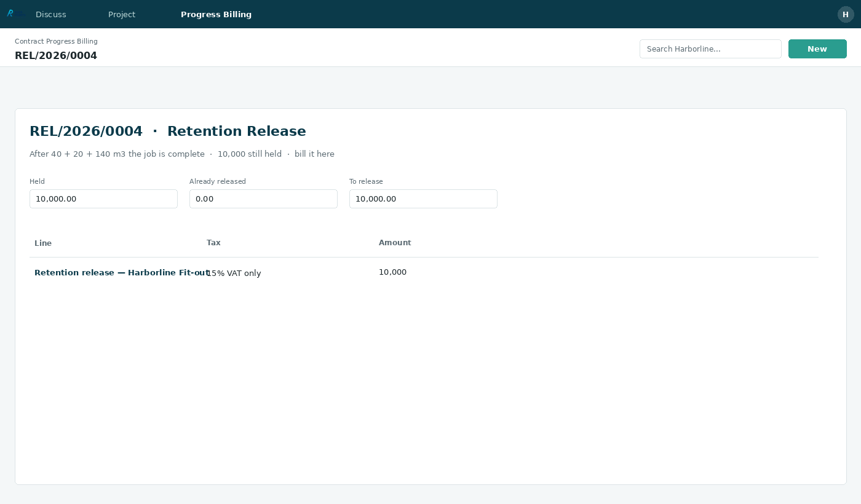The height and width of the screenshot is (504, 861).
Task: Click the To release label
Action: pyautogui.click(x=366, y=181)
